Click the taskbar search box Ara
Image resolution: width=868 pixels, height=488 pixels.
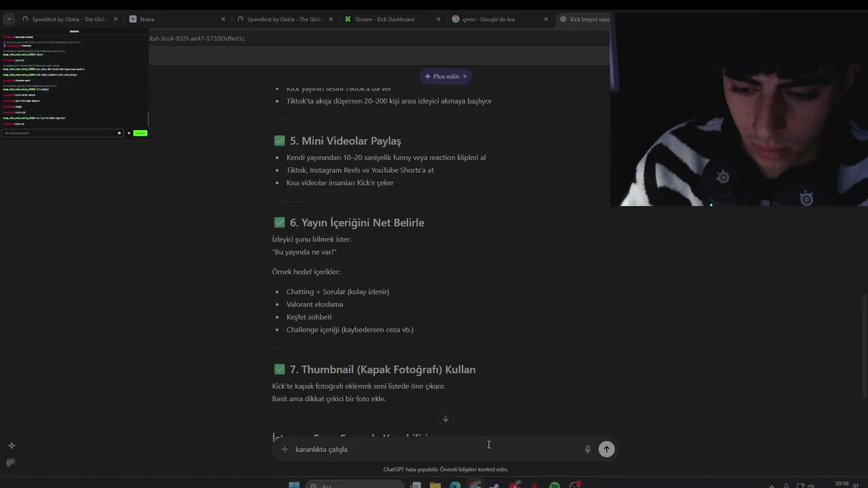[x=355, y=485]
